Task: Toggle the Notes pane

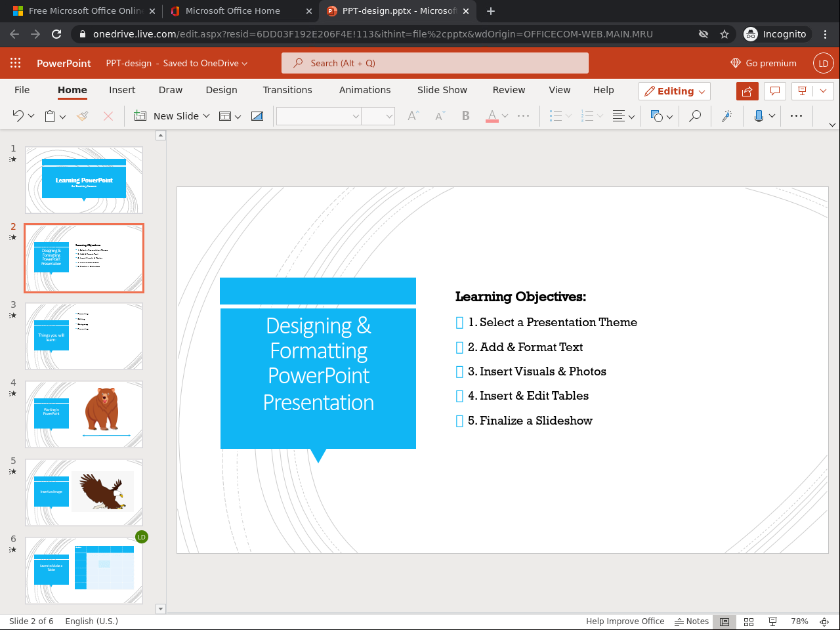Action: 692,621
